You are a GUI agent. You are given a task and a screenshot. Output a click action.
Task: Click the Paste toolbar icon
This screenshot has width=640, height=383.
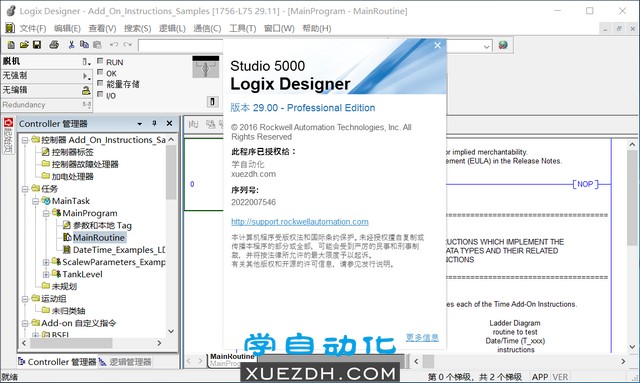click(97, 45)
